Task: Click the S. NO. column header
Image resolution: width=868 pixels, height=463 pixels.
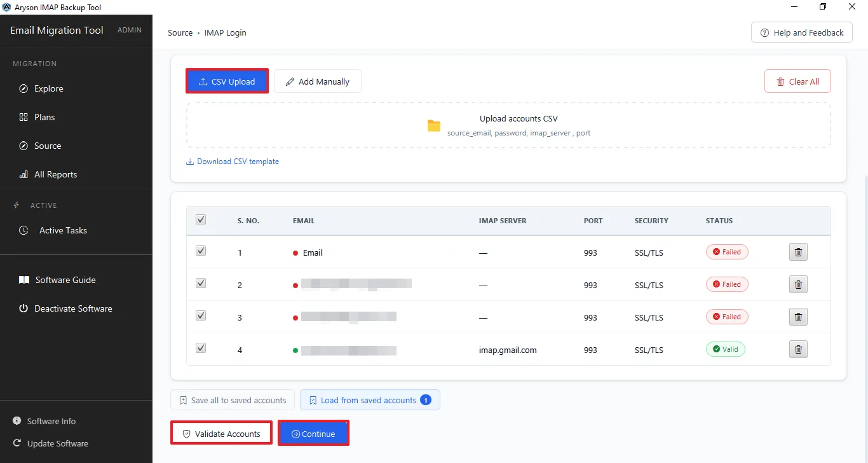Action: pos(248,221)
